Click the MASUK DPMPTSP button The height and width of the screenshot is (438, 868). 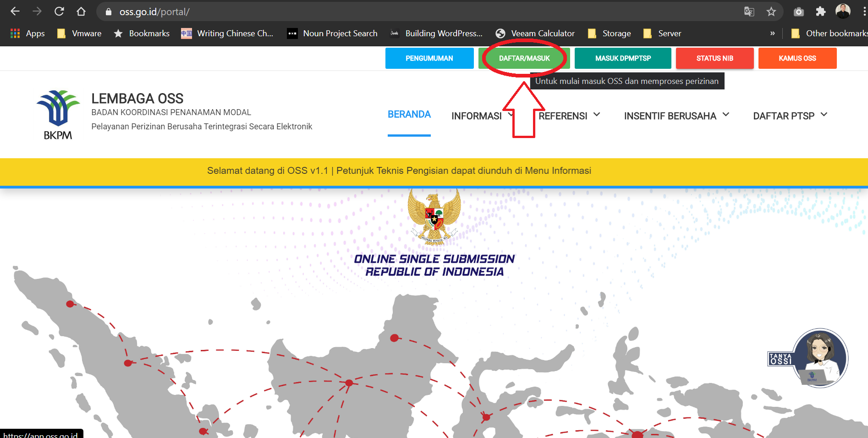coord(623,58)
